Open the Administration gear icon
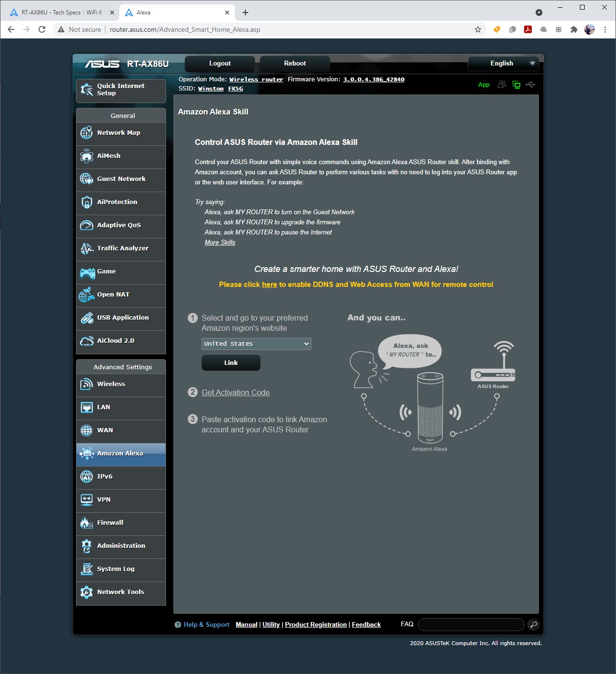This screenshot has height=674, width=616. pyautogui.click(x=87, y=546)
